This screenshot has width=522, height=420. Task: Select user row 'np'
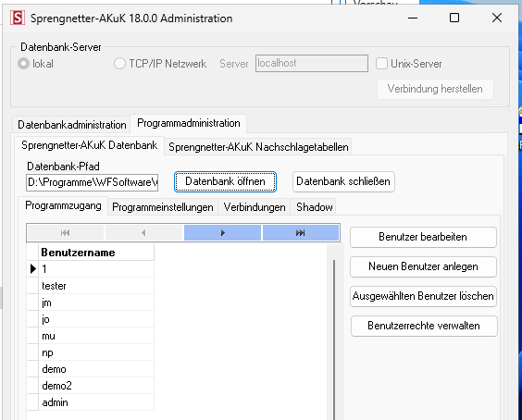coord(96,352)
